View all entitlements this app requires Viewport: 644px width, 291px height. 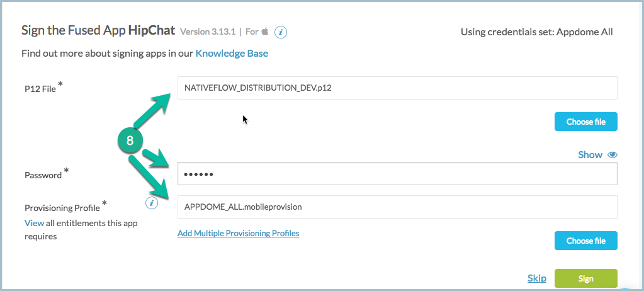pyautogui.click(x=34, y=223)
